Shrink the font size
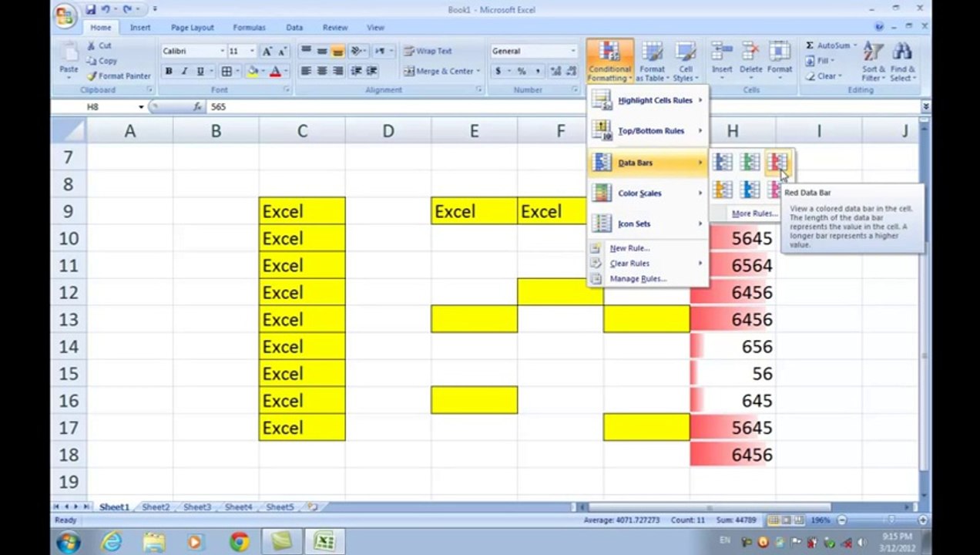This screenshot has height=555, width=980. point(284,51)
